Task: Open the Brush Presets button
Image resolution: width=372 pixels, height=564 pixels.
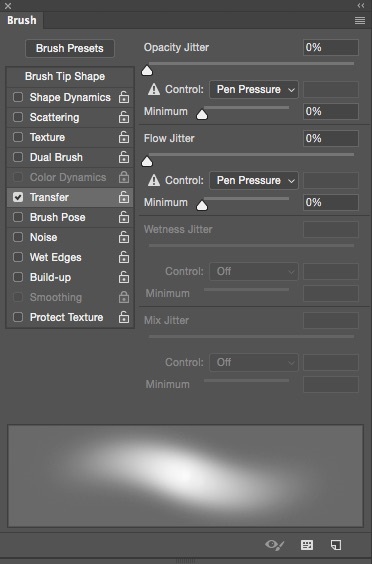Action: pyautogui.click(x=70, y=48)
